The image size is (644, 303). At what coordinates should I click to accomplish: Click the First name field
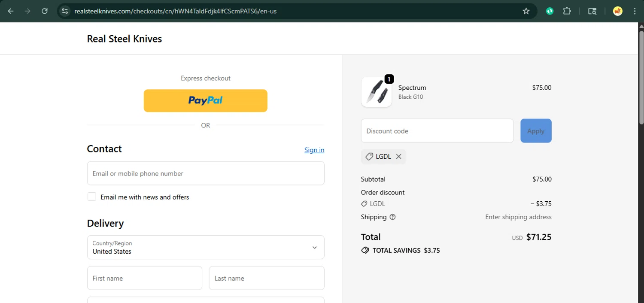point(145,278)
